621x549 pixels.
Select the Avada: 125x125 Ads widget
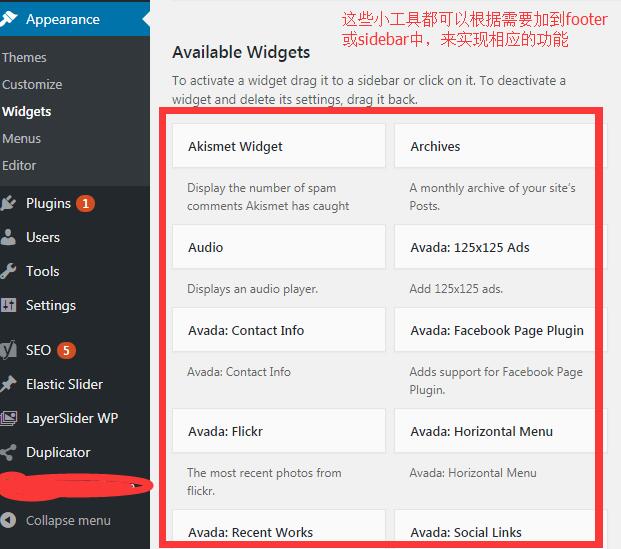[x=501, y=247]
